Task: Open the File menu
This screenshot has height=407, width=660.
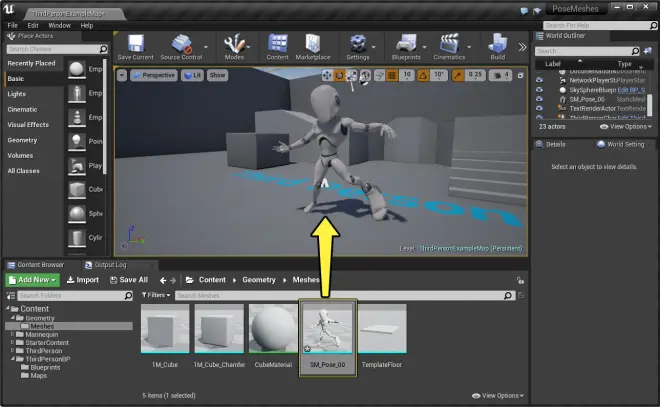Action: tap(13, 26)
